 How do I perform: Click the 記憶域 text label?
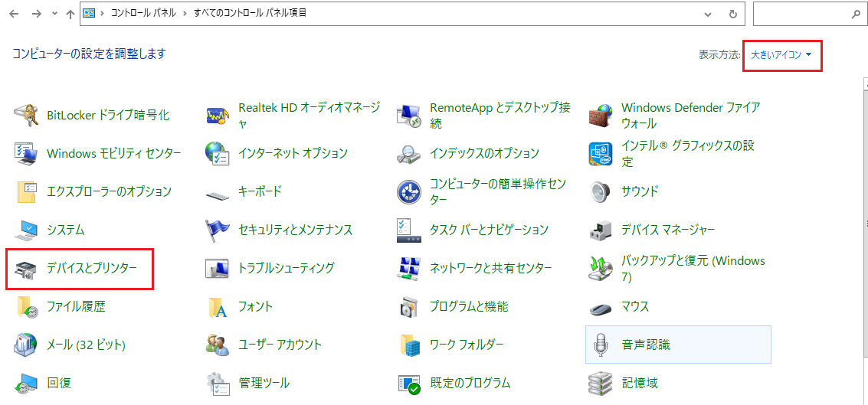point(640,383)
